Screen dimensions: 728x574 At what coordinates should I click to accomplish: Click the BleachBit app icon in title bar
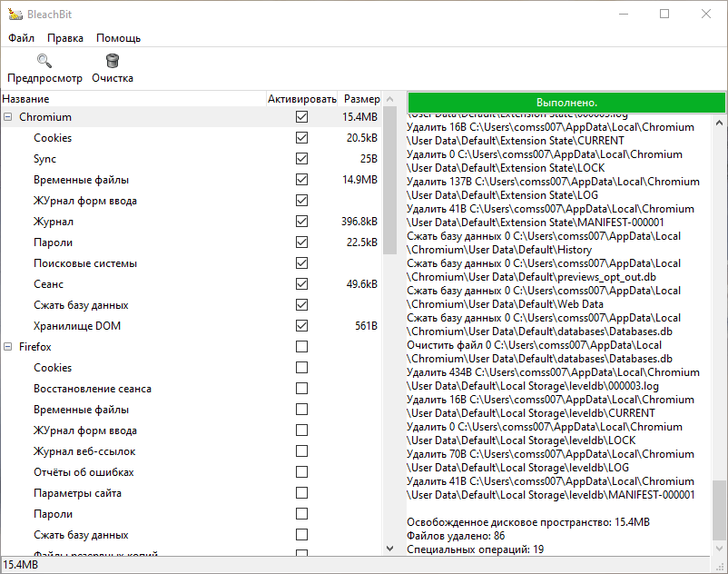(15, 15)
